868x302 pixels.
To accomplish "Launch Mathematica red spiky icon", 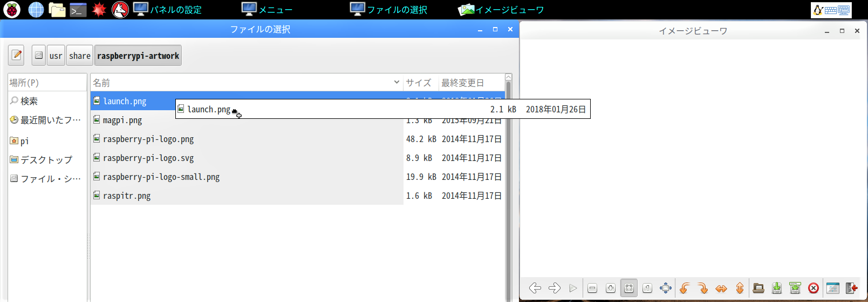I will (99, 9).
